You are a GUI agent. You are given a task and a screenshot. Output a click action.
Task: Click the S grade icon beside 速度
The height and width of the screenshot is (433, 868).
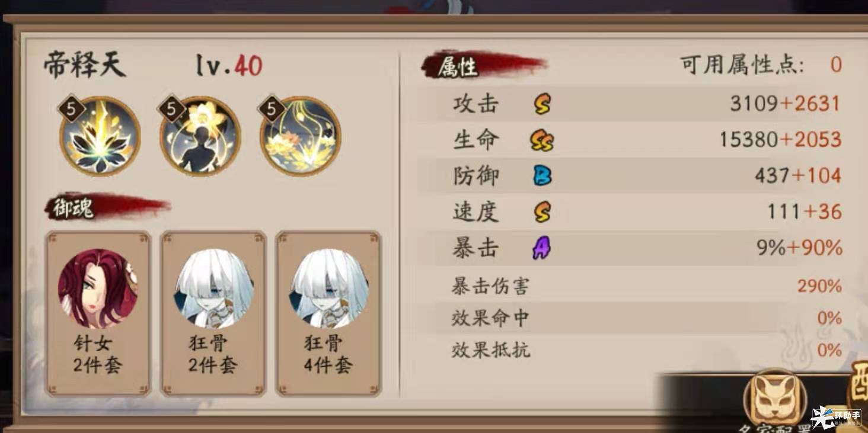coord(541,211)
